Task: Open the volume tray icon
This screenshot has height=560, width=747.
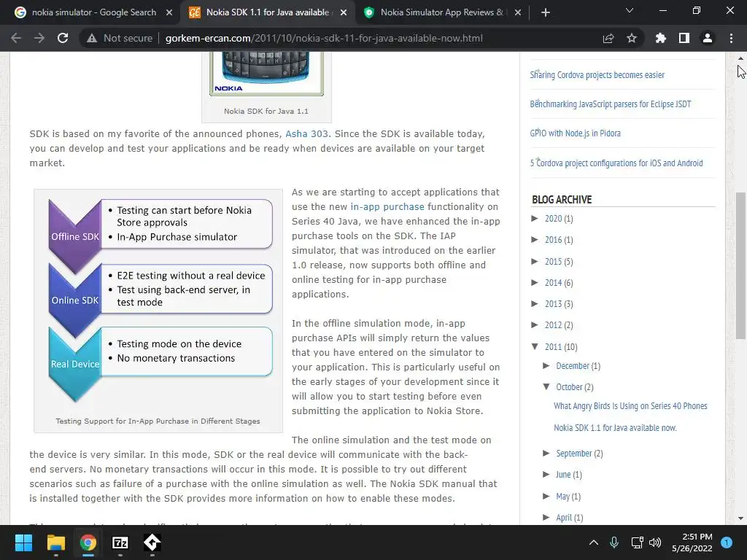Action: 655,542
